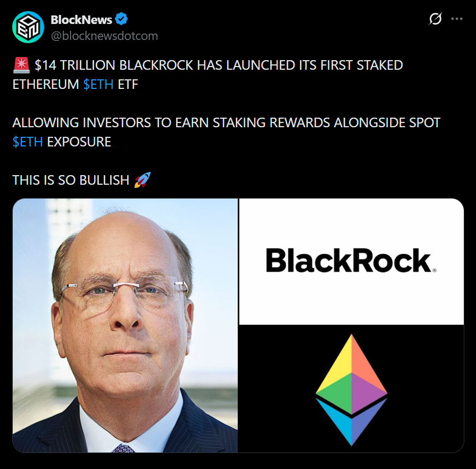The height and width of the screenshot is (469, 476).
Task: Click the $14 TRILLION BLACKROCK headline text
Action: (208, 75)
